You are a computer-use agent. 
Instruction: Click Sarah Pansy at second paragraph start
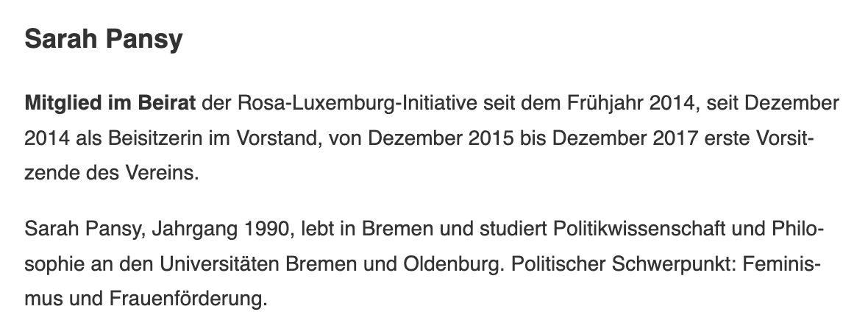click(x=85, y=229)
